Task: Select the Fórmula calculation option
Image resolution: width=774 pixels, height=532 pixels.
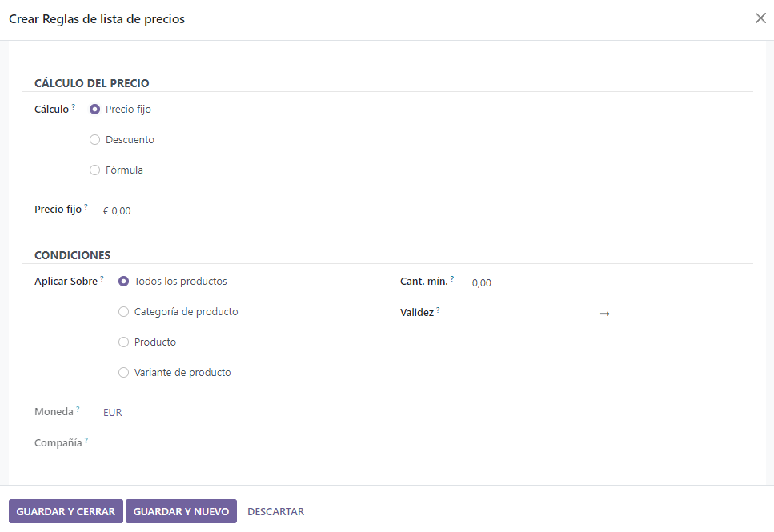Action: click(95, 170)
